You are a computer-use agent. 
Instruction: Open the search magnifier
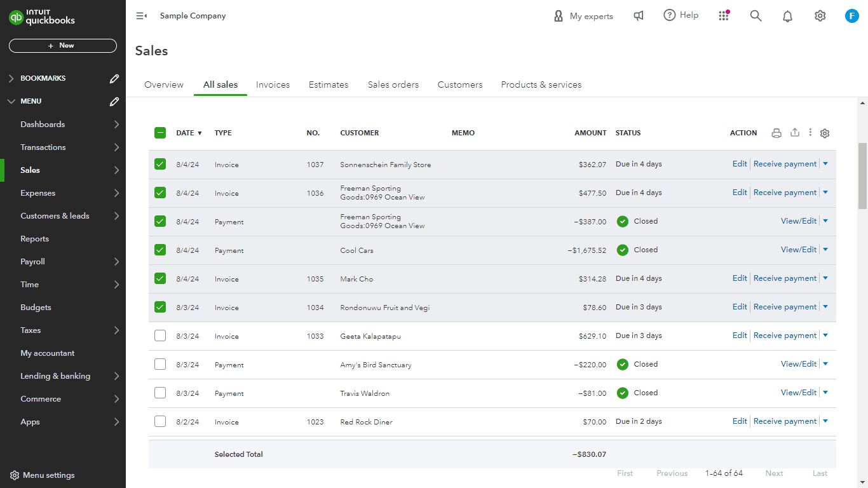tap(756, 16)
